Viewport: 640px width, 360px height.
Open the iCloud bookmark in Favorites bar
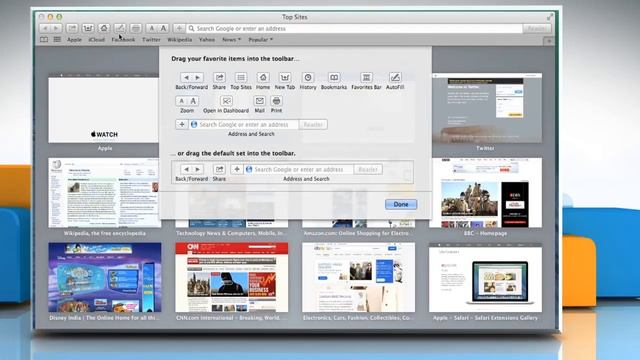[x=97, y=40]
